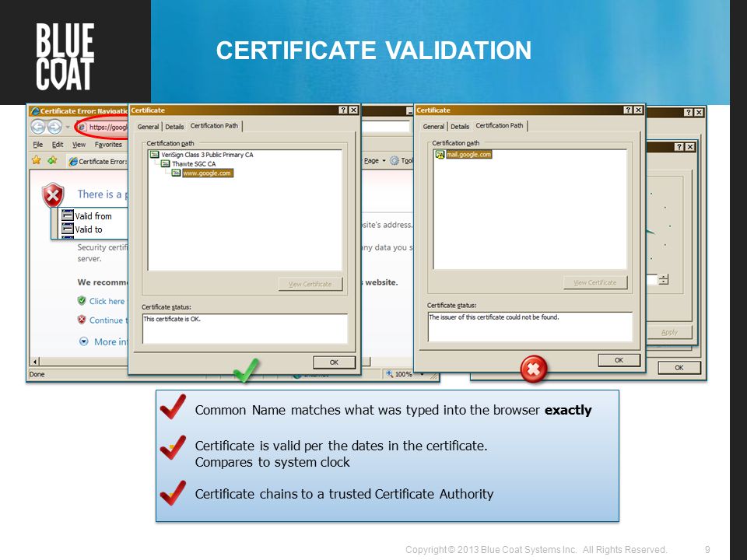Screen dimensions: 747x560
Task: Click OK in the left Certificate dialog
Action: (334, 362)
